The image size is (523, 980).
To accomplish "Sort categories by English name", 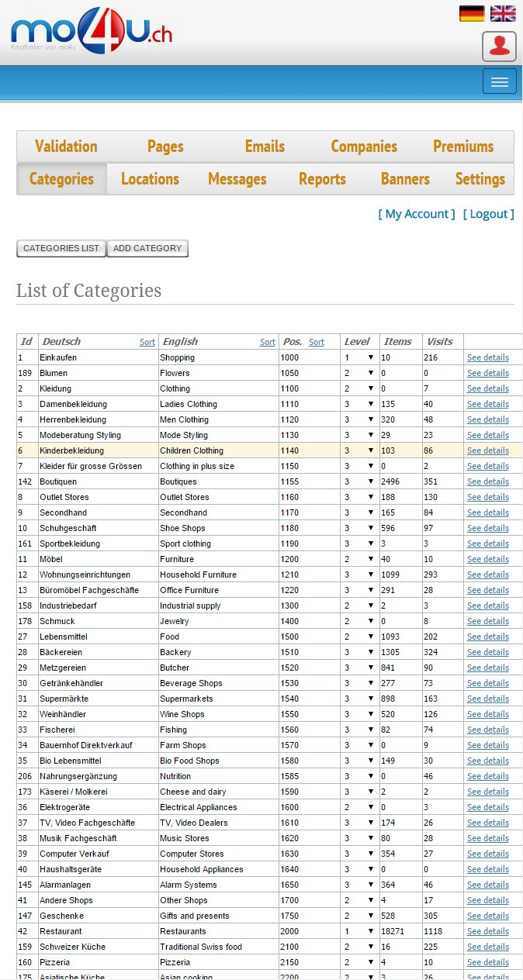I will [x=267, y=342].
